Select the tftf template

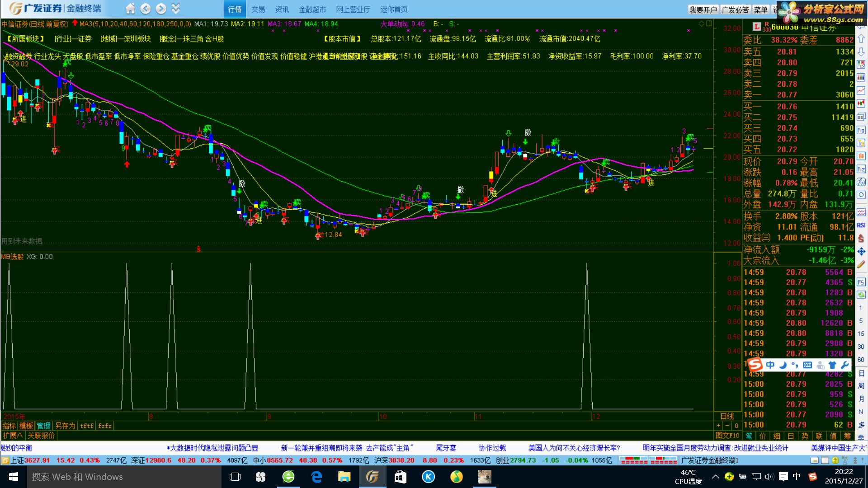(x=87, y=426)
